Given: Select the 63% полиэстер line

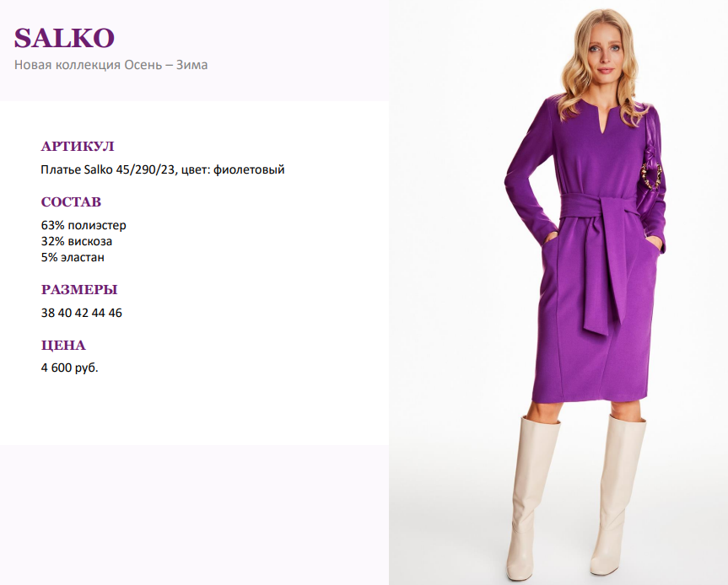Looking at the screenshot, I should point(84,225).
